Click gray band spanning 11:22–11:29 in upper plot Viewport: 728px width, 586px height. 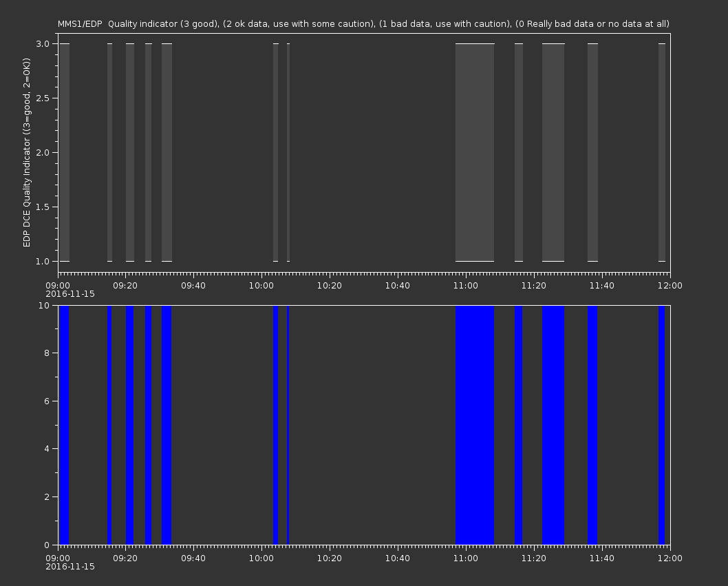coord(553,152)
